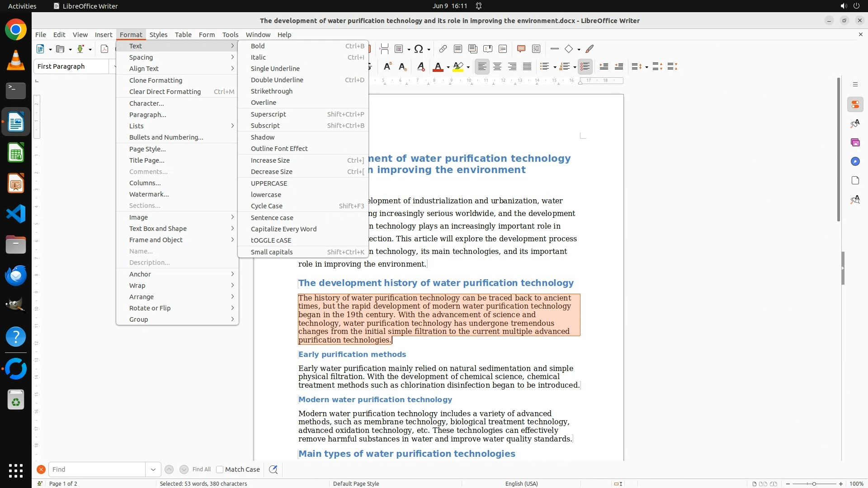The width and height of the screenshot is (868, 488).
Task: Toggle the Align Left button
Action: tap(482, 67)
